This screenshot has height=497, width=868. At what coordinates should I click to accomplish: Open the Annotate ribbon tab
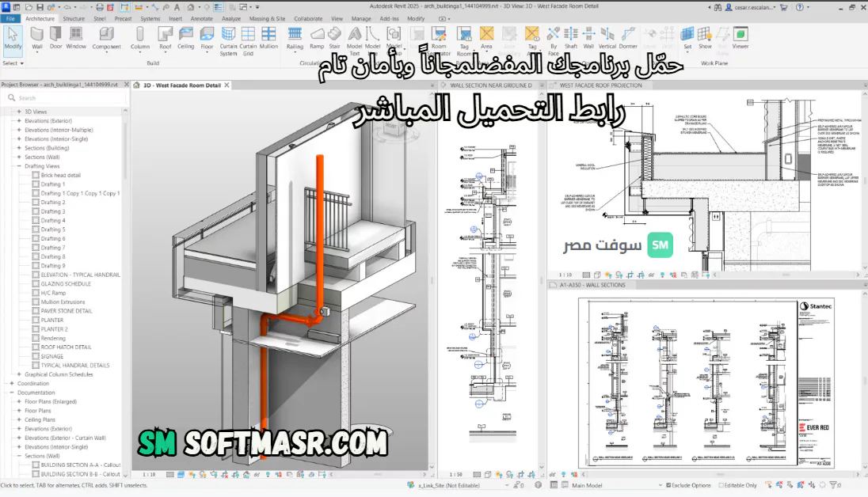coord(201,18)
